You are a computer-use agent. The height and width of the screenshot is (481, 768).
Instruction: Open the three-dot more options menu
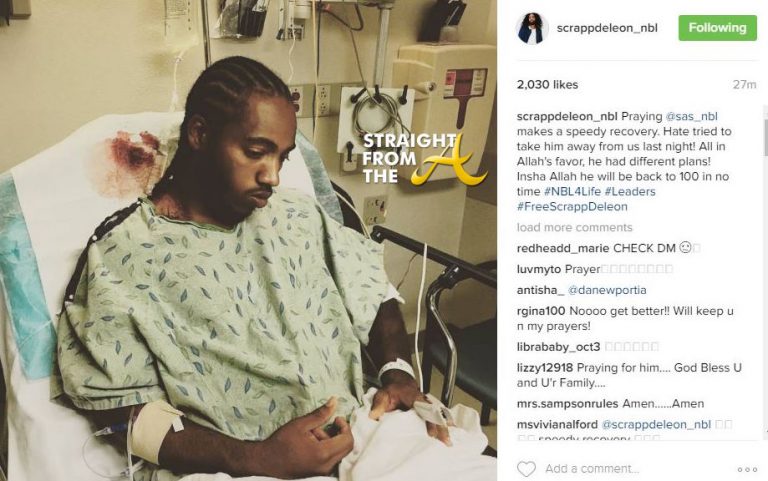click(x=747, y=469)
